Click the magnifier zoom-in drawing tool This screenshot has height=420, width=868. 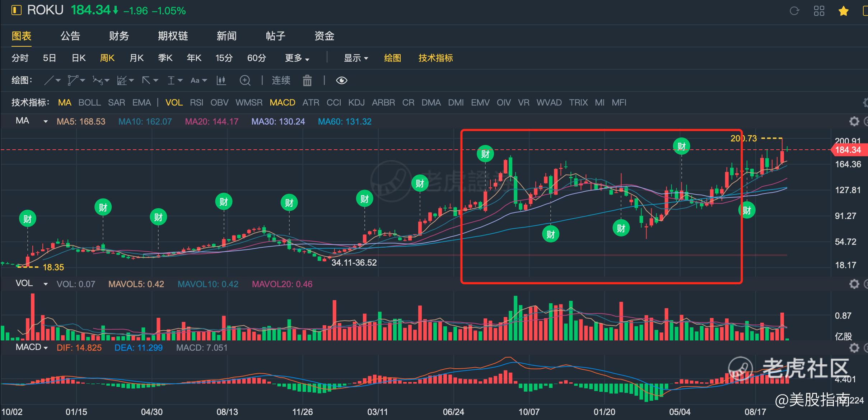[x=245, y=80]
